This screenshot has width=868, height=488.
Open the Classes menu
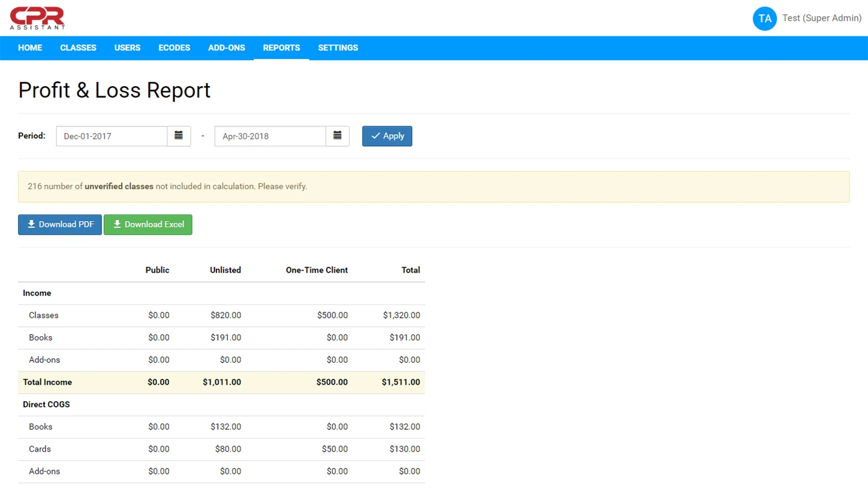click(78, 48)
